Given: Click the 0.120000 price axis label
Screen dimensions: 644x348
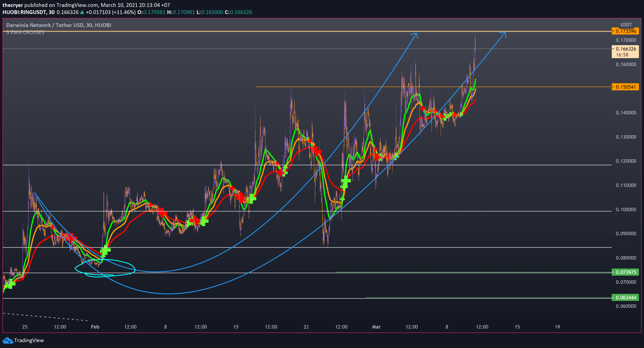Looking at the screenshot, I should click(626, 161).
